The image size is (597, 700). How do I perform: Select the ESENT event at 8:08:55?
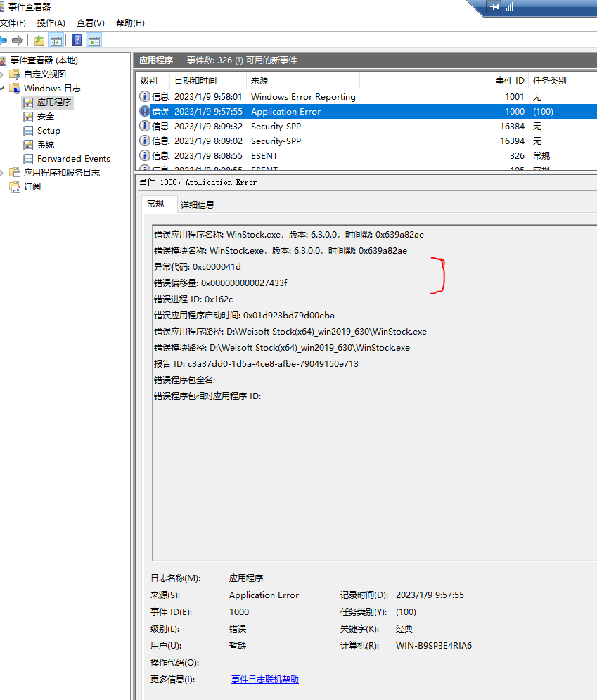pyautogui.click(x=366, y=155)
